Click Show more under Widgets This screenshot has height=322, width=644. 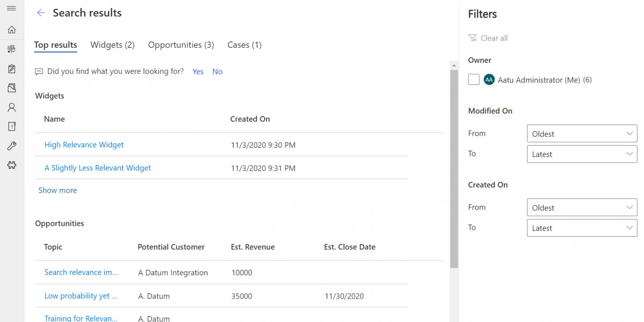click(58, 190)
